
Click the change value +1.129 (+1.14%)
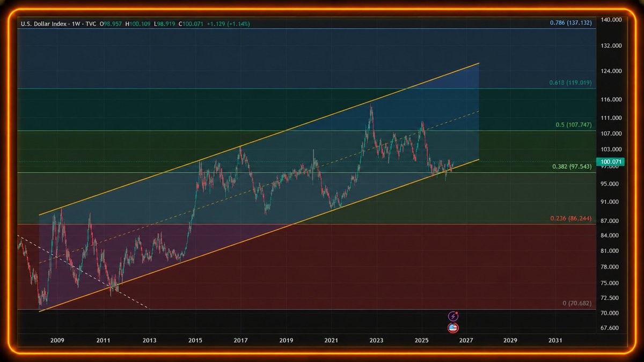coord(228,24)
